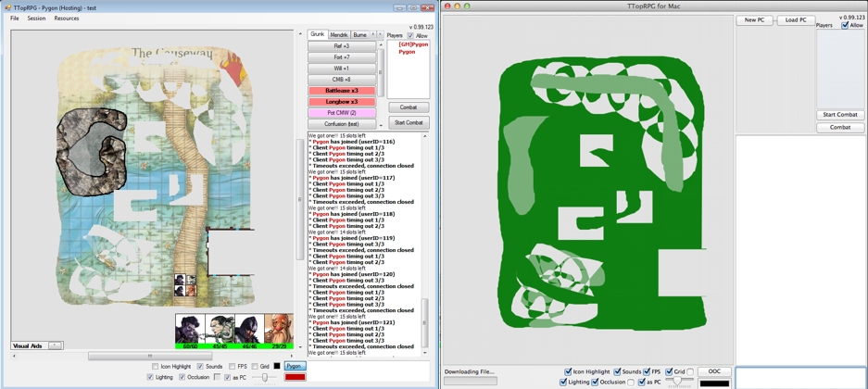Click zoom slider in Mac client
Viewport: 868px width, 389px height.
(678, 382)
